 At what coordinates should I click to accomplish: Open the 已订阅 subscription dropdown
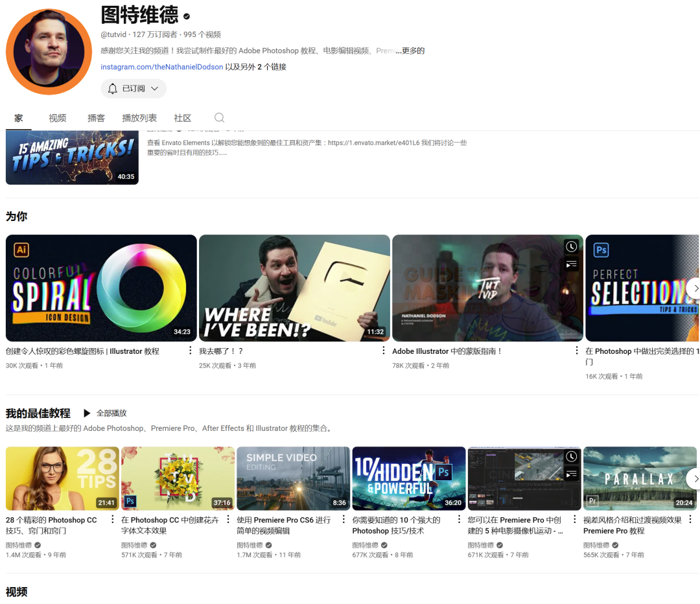pyautogui.click(x=134, y=89)
